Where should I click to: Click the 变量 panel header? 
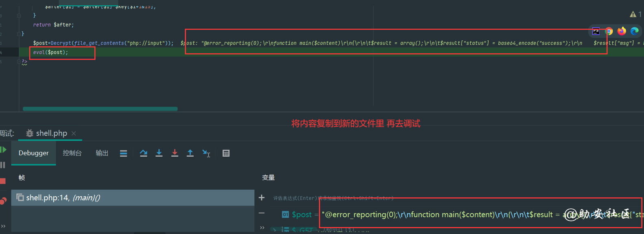pos(269,177)
